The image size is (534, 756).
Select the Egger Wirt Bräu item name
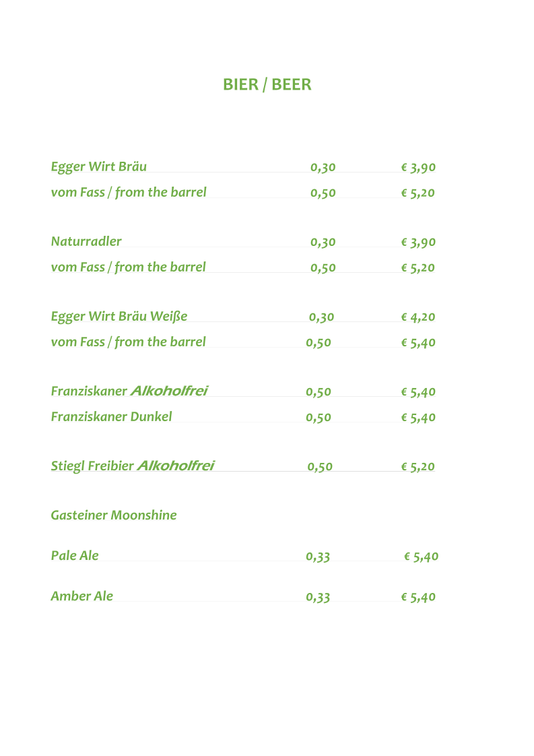(x=99, y=167)
